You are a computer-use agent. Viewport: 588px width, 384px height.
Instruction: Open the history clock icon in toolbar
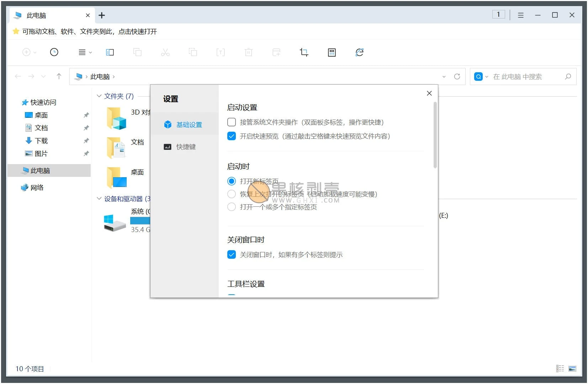54,52
